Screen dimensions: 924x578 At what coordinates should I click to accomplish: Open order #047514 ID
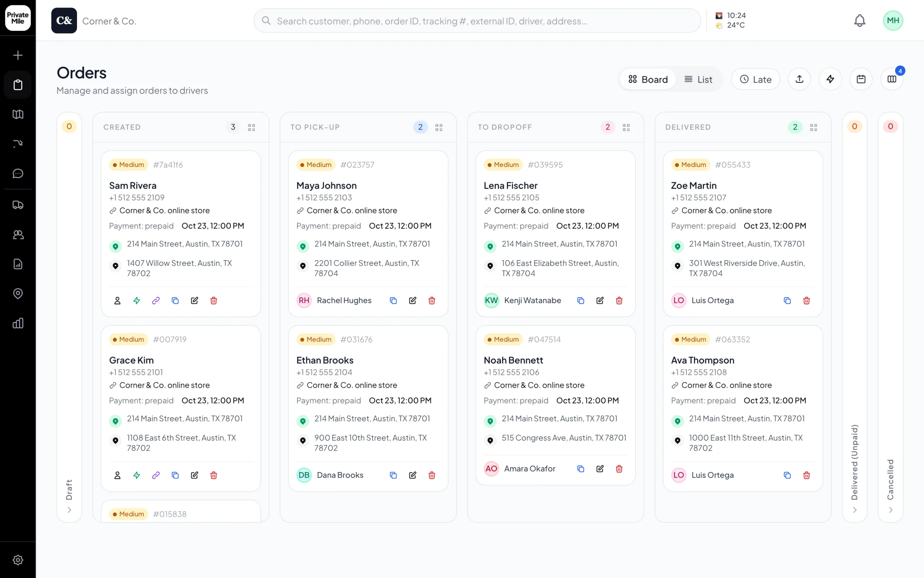pyautogui.click(x=544, y=340)
